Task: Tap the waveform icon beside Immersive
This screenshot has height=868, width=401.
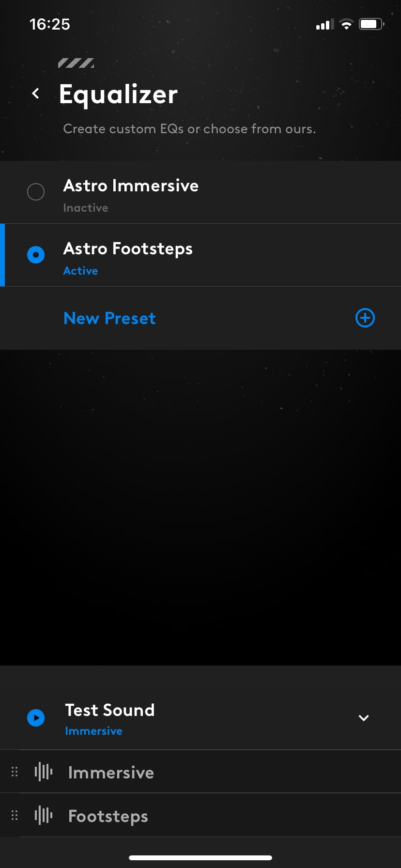Action: point(44,772)
